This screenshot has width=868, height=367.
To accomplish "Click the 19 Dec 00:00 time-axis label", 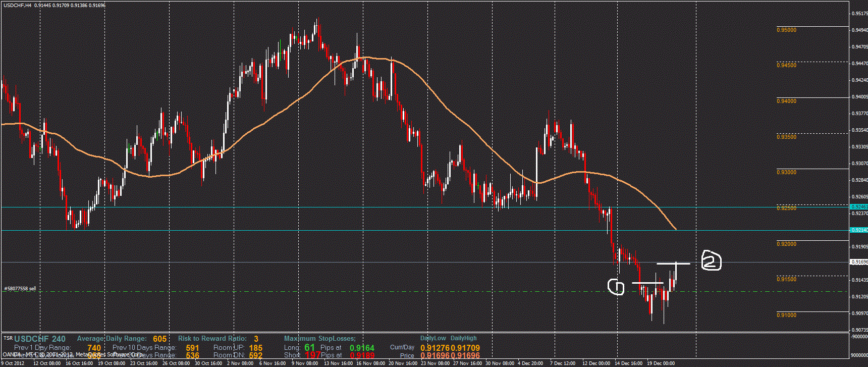I will point(661,363).
